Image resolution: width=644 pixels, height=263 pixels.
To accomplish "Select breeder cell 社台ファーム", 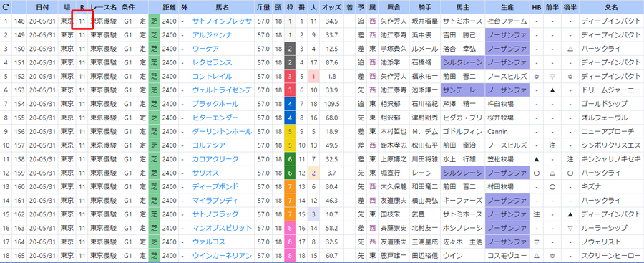I will click(x=507, y=21).
